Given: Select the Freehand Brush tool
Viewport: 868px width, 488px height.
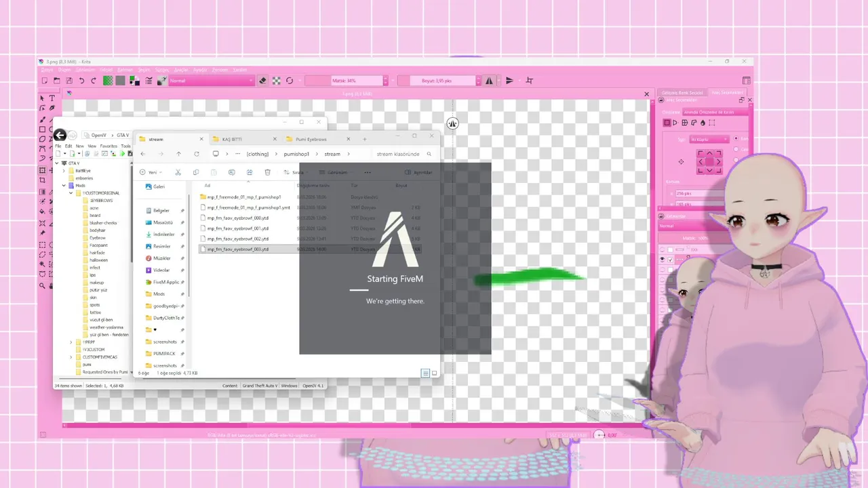Looking at the screenshot, I should pyautogui.click(x=43, y=119).
